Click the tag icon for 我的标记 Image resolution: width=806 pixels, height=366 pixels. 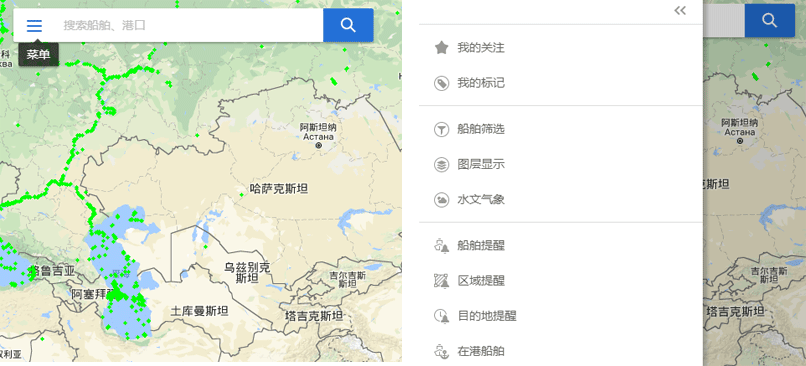coord(442,83)
